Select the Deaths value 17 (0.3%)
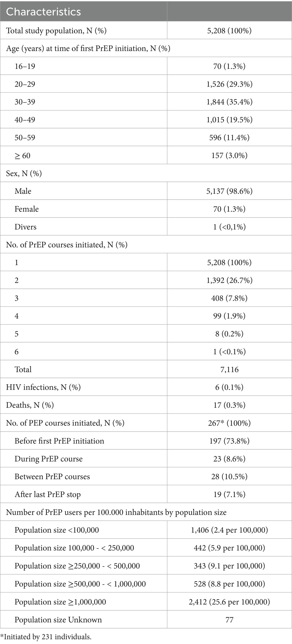Screen dimensions: 292x644 [x=229, y=405]
